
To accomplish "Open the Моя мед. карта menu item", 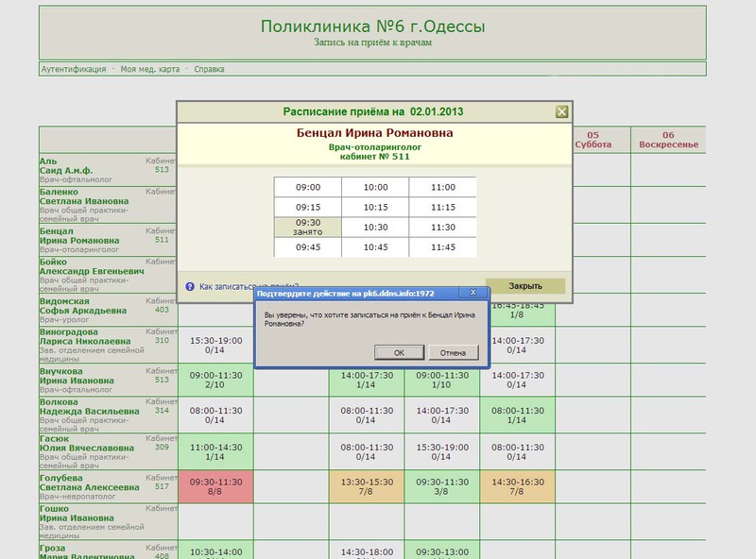I will 150,69.
